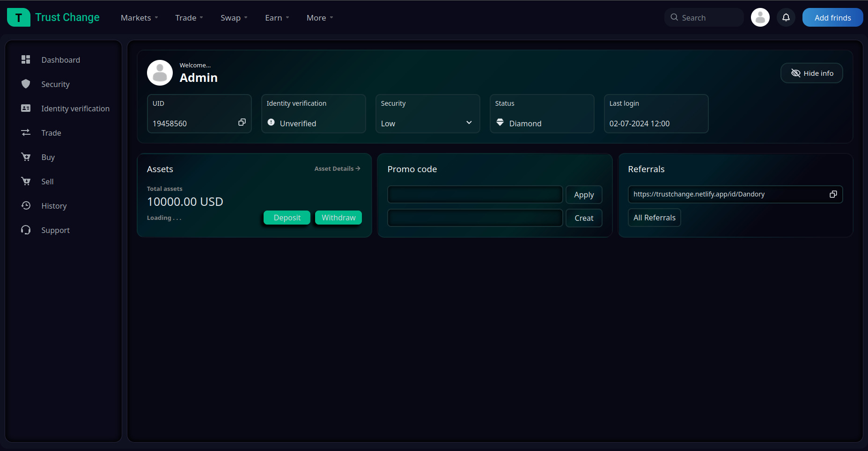868x451 pixels.
Task: Click the Trust Change logo icon
Action: pyautogui.click(x=19, y=18)
